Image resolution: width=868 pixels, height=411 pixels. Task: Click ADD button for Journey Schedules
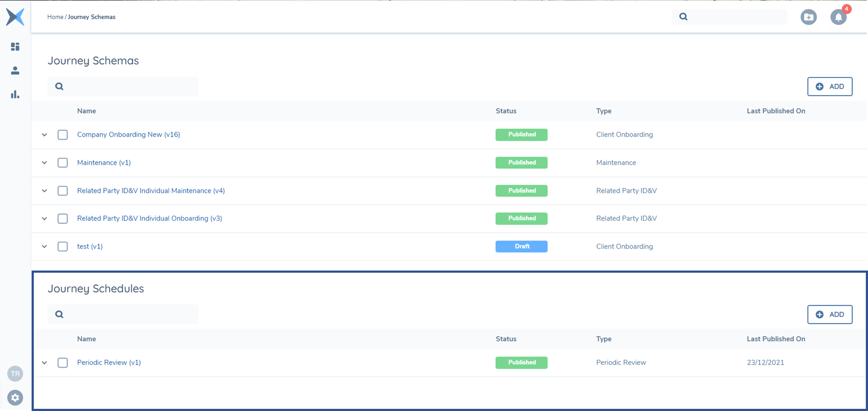click(x=829, y=314)
